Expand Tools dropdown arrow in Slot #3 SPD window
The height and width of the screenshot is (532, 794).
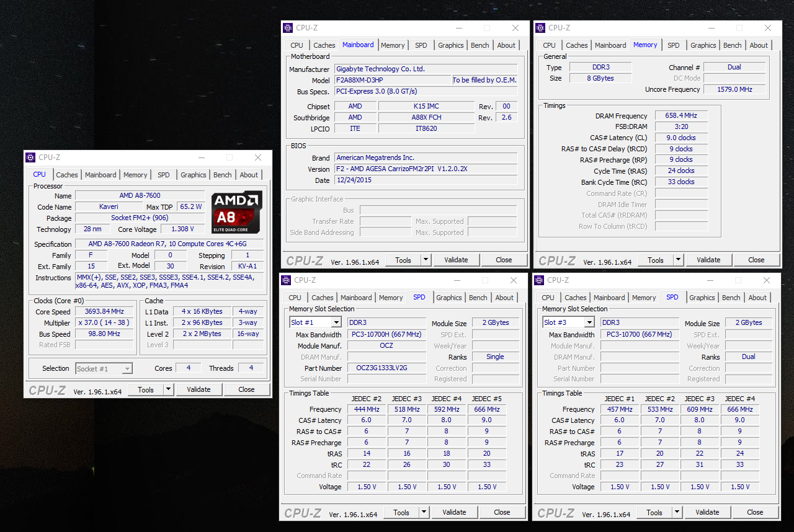[x=677, y=512]
